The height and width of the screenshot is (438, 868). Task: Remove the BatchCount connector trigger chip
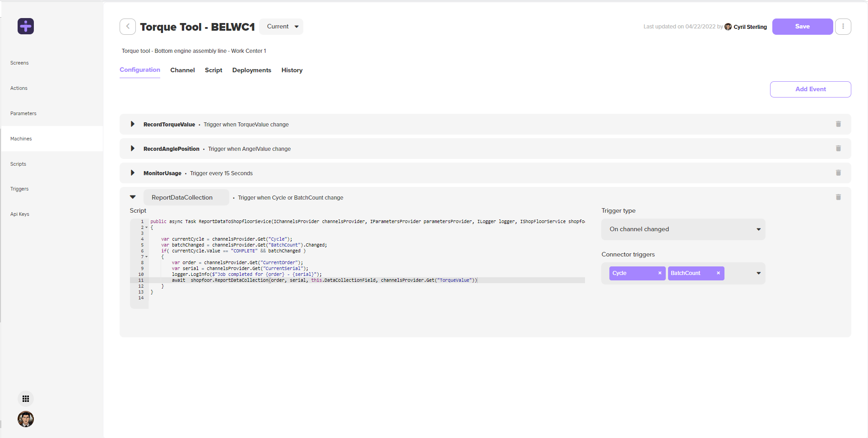pos(718,273)
